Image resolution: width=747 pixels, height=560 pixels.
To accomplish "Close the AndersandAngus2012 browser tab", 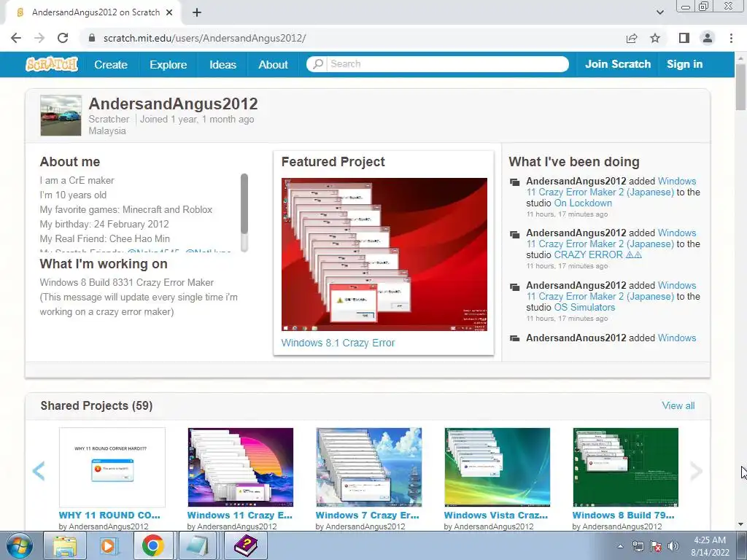I will click(169, 12).
